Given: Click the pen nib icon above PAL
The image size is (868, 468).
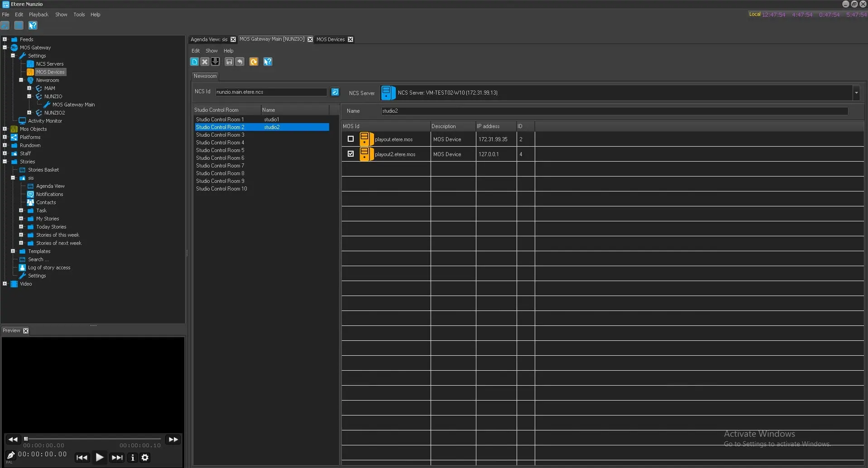Looking at the screenshot, I should [10, 455].
